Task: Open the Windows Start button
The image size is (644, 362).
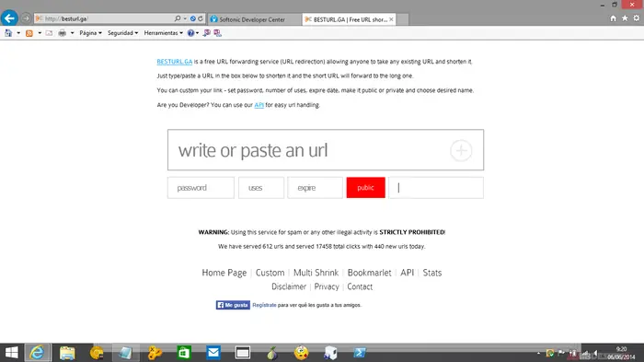Action: click(11, 353)
